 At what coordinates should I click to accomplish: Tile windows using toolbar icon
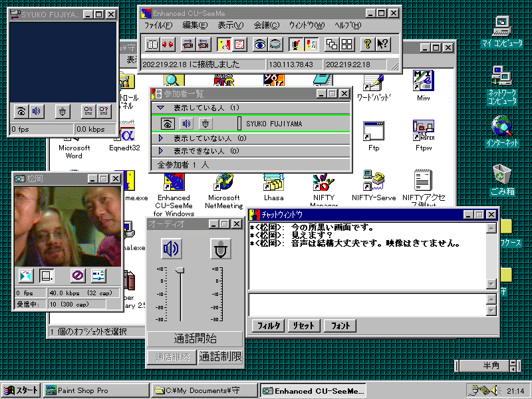[x=347, y=45]
